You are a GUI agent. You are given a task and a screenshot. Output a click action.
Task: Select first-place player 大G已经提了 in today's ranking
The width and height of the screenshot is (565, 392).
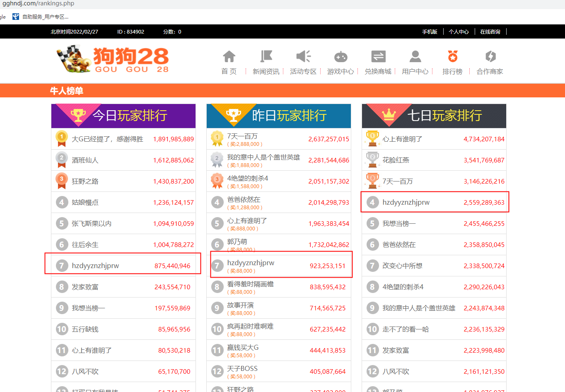(x=107, y=139)
